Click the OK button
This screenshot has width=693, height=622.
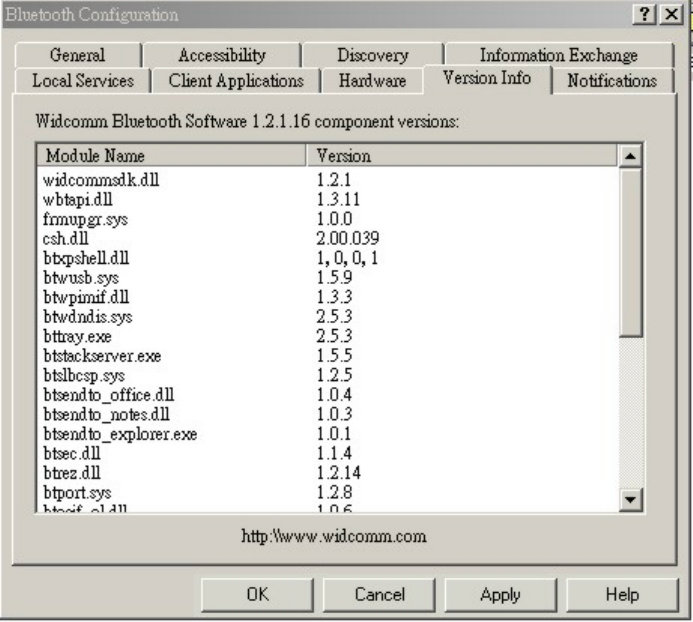pos(257,595)
